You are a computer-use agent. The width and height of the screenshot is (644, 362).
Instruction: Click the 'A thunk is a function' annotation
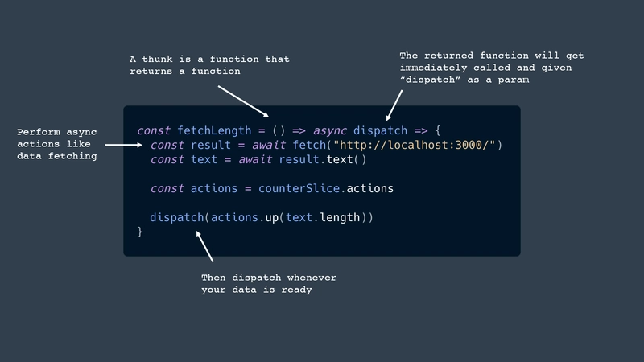[209, 65]
